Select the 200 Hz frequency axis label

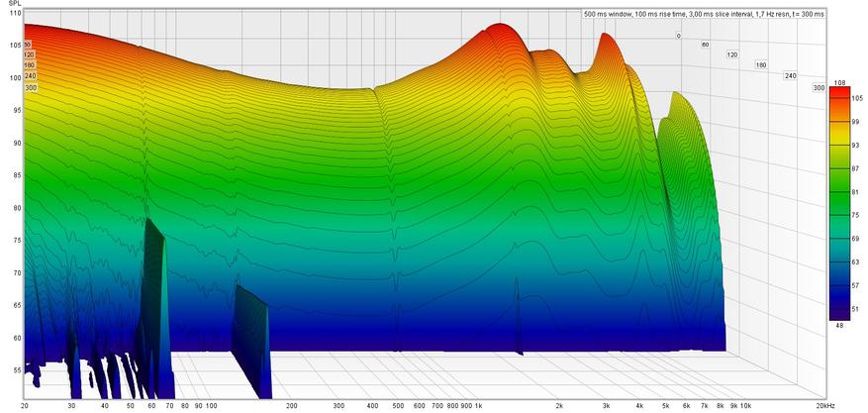point(292,406)
